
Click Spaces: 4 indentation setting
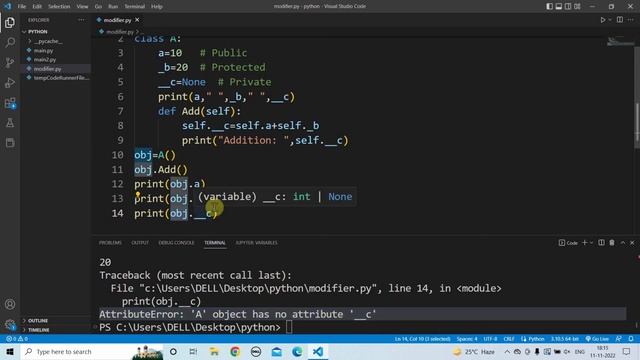(x=467, y=339)
